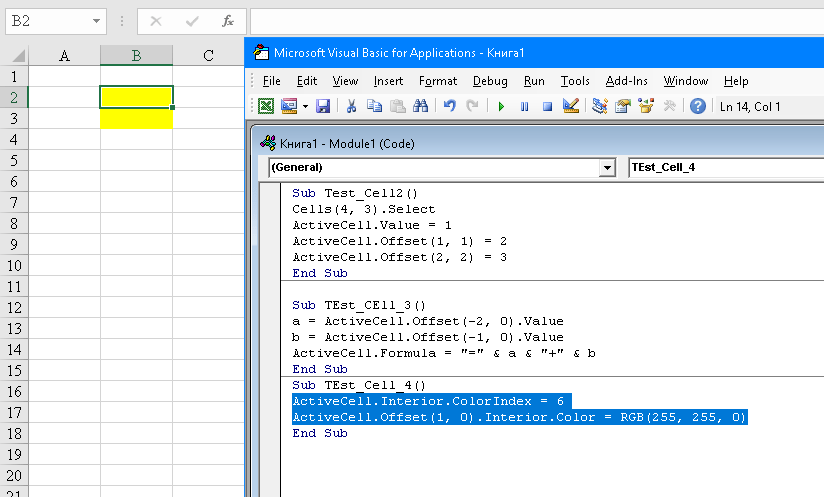Select row 4 header
Screen dimensions: 824x497
coord(14,139)
